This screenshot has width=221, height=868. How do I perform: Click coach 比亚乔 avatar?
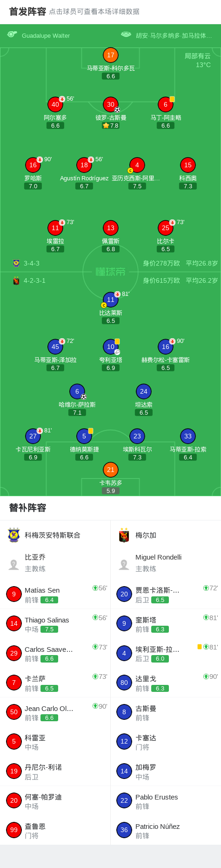pos(14,564)
